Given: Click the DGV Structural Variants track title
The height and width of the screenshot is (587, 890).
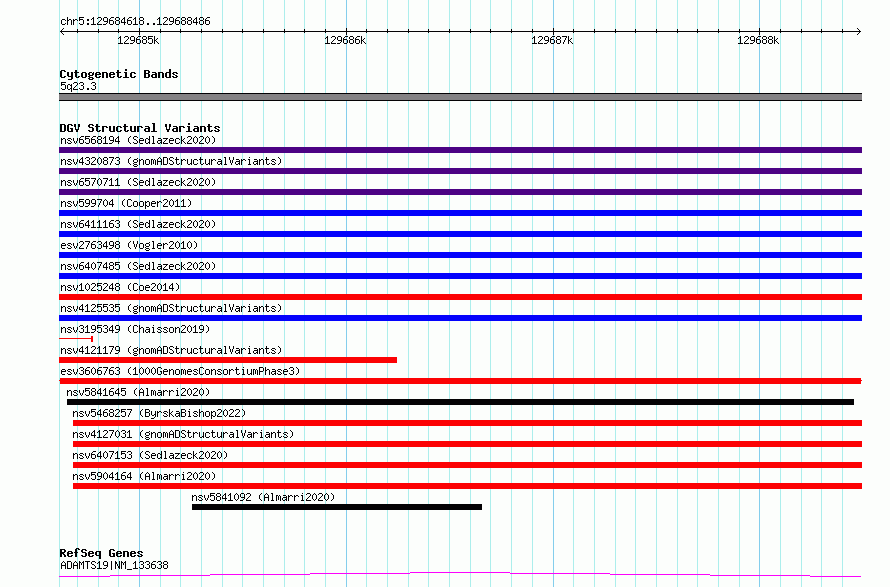Looking at the screenshot, I should point(140,128).
